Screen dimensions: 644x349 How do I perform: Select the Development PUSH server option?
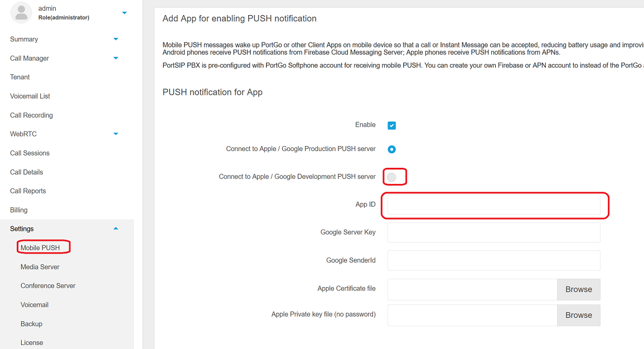click(x=395, y=176)
